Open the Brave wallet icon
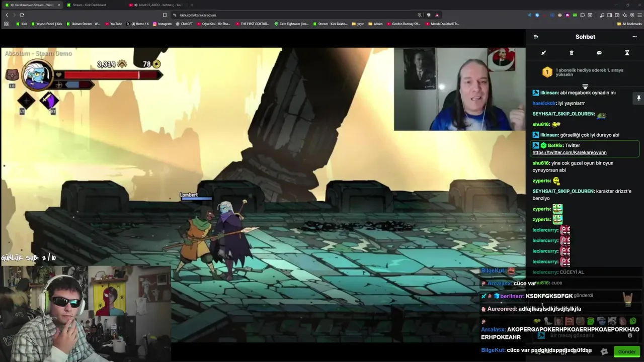The image size is (644, 362). [617, 15]
